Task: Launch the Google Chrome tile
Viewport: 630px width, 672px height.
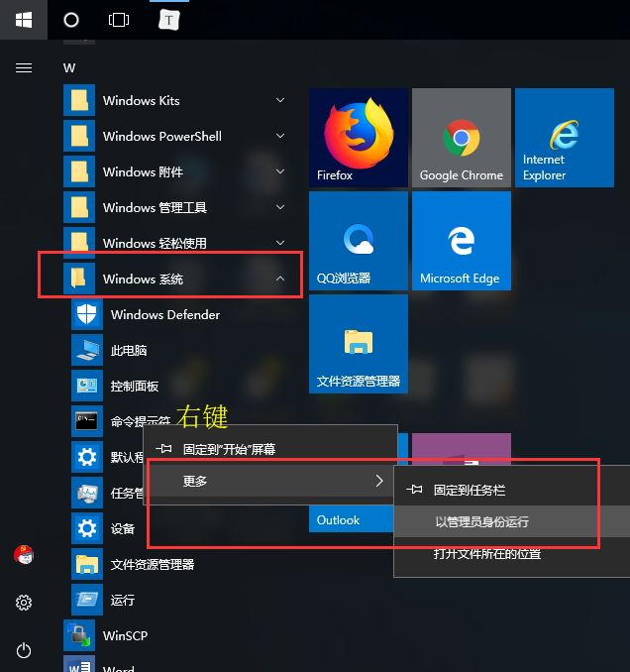Action: pyautogui.click(x=462, y=138)
